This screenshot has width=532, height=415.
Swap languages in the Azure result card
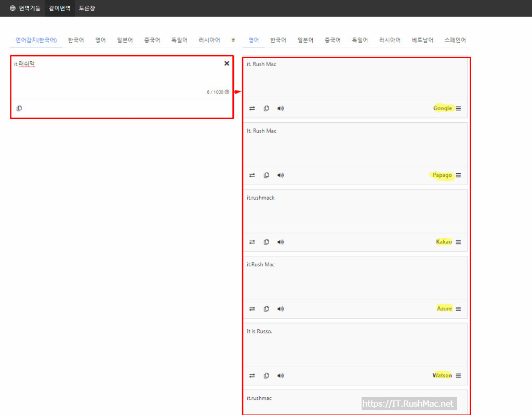coord(252,309)
